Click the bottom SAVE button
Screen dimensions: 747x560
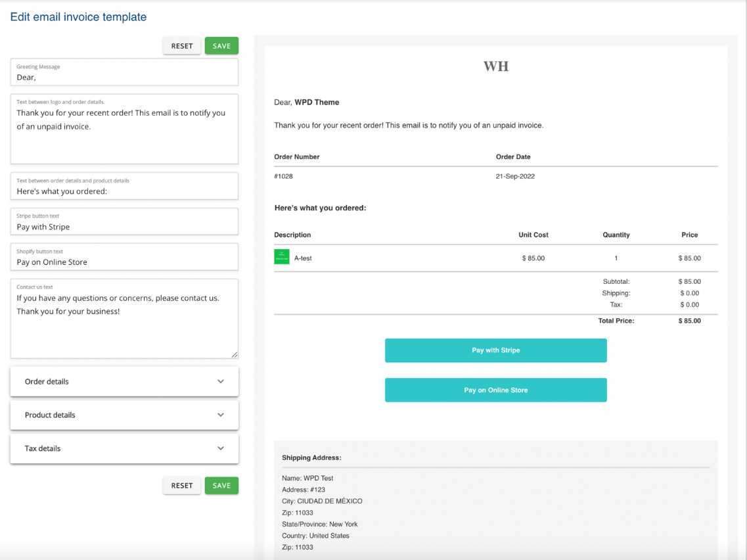(x=221, y=486)
